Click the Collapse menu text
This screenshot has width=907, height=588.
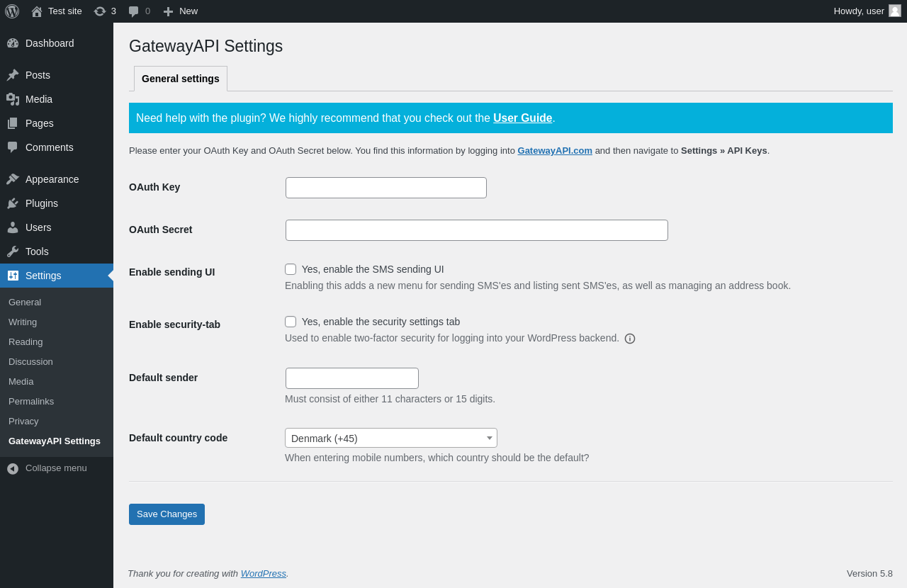56,468
